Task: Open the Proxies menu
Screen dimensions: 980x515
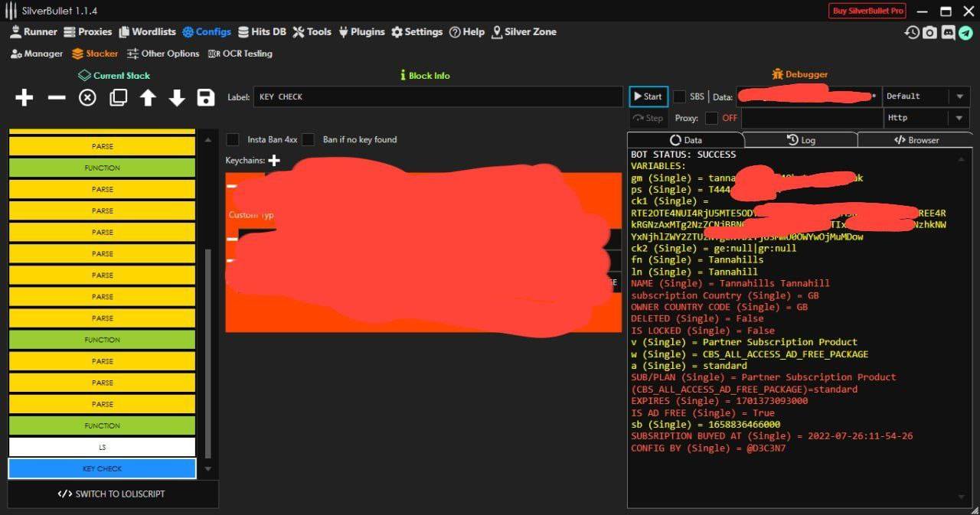Action: pyautogui.click(x=87, y=32)
